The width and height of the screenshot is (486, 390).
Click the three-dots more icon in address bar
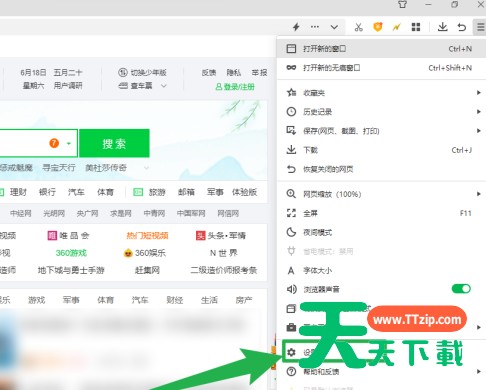click(x=315, y=27)
